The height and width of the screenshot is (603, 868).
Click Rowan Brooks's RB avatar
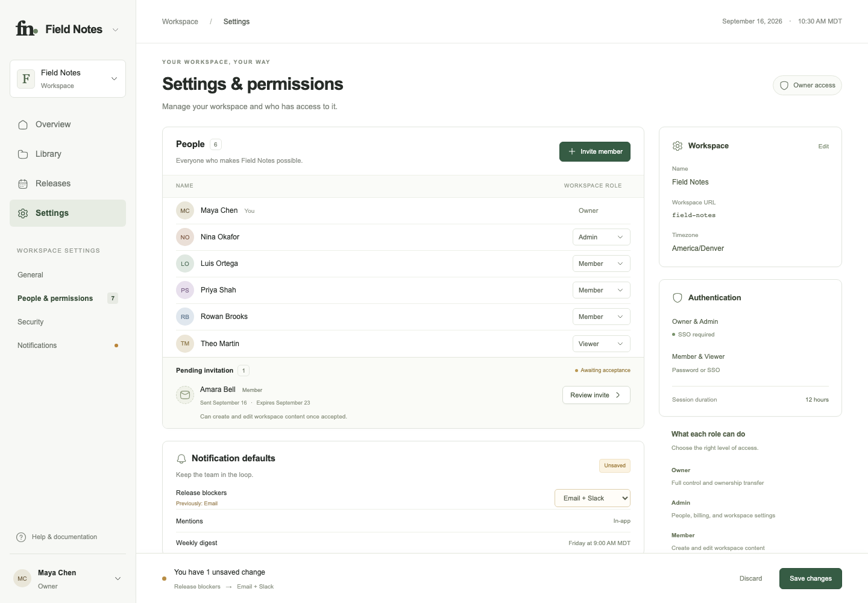[185, 317]
